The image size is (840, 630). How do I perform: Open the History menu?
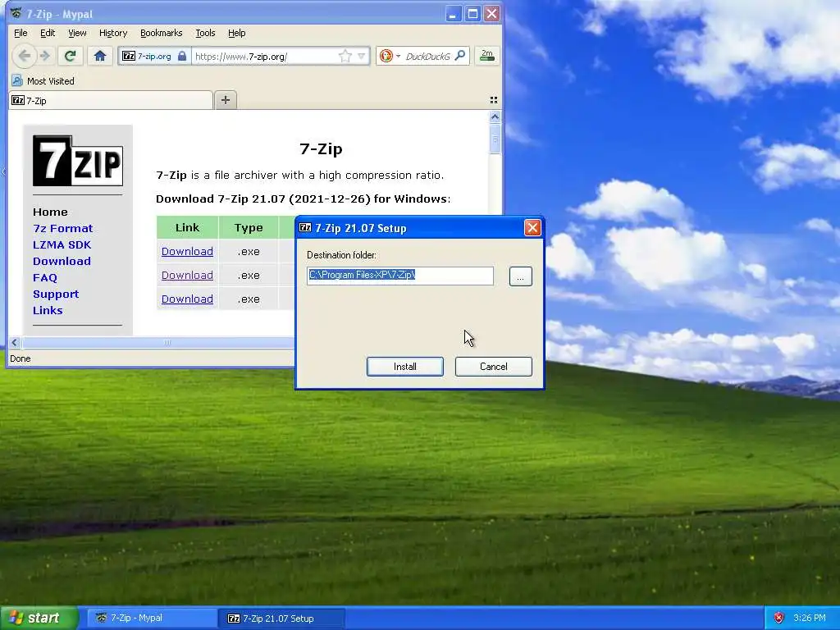coord(113,33)
